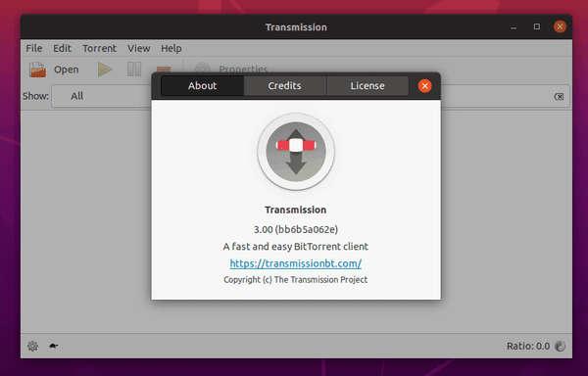
Task: Click the version 3.00 (bb6b5a062e) text
Action: tap(296, 229)
